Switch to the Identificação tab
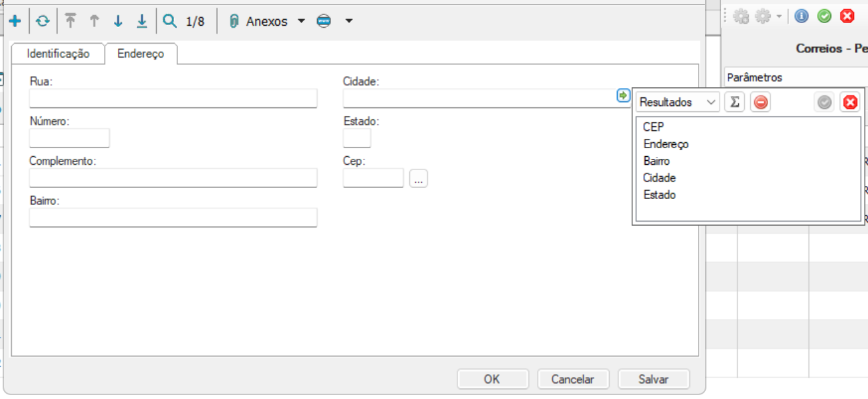Image resolution: width=868 pixels, height=399 pixels. click(58, 54)
